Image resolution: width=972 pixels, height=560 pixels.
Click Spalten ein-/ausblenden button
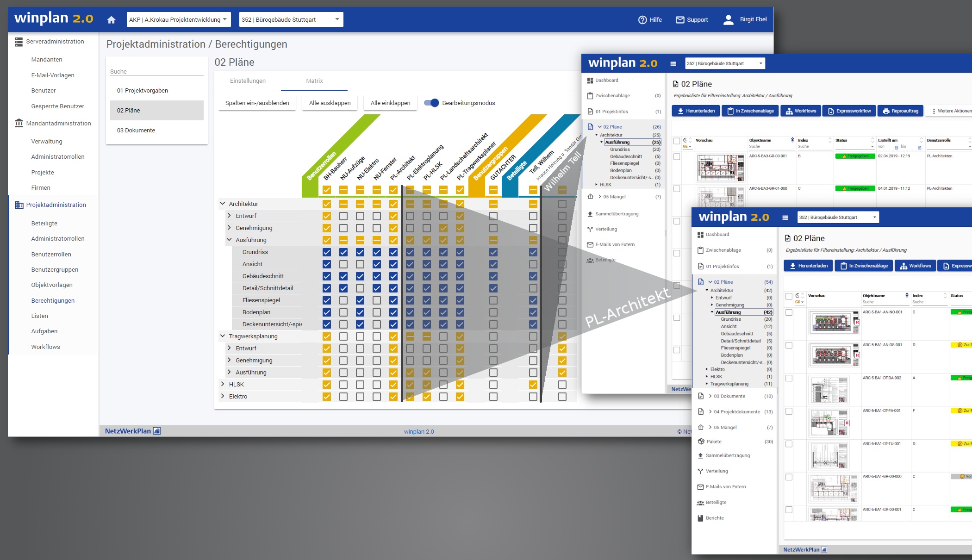tap(257, 103)
